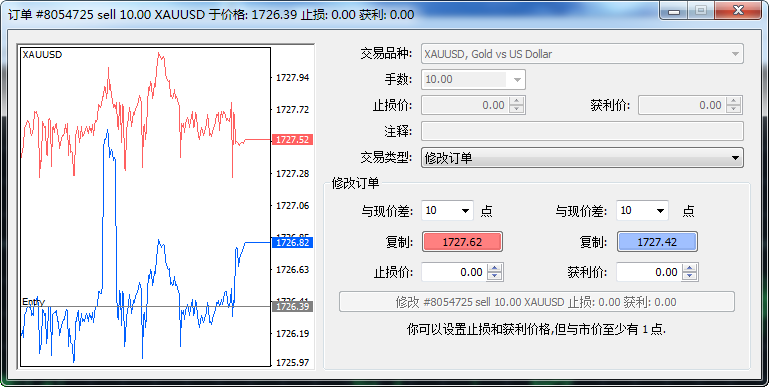Screen dimensions: 769x387
Task: Select the blue 1726.82 bid price label
Action: (x=292, y=242)
